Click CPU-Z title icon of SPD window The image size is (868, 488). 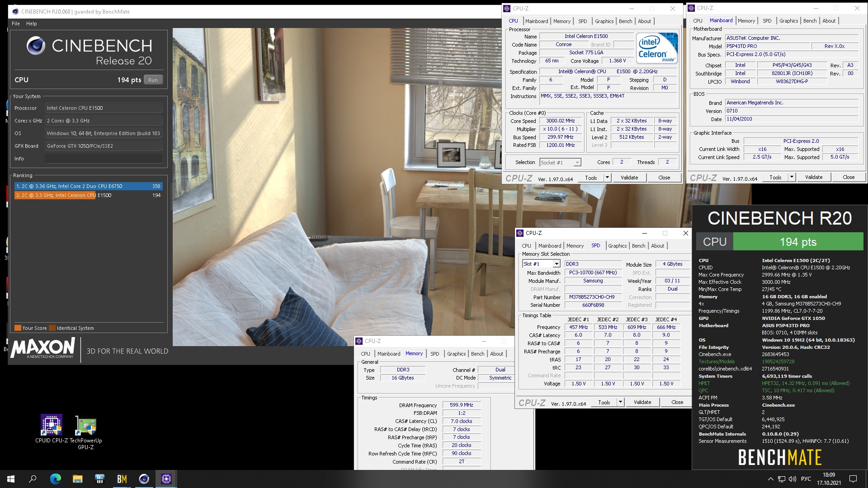[520, 233]
